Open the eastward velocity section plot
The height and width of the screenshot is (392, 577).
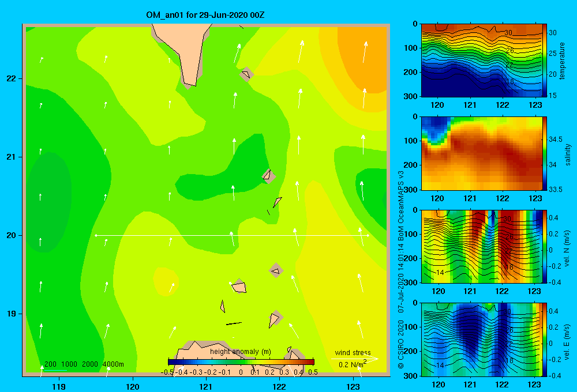click(x=482, y=340)
